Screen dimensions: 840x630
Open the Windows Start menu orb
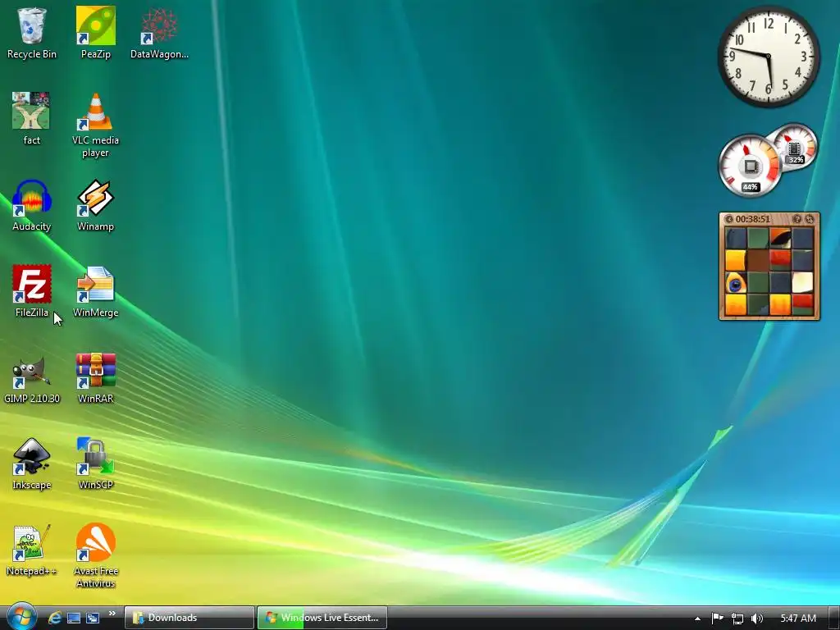[x=21, y=616]
